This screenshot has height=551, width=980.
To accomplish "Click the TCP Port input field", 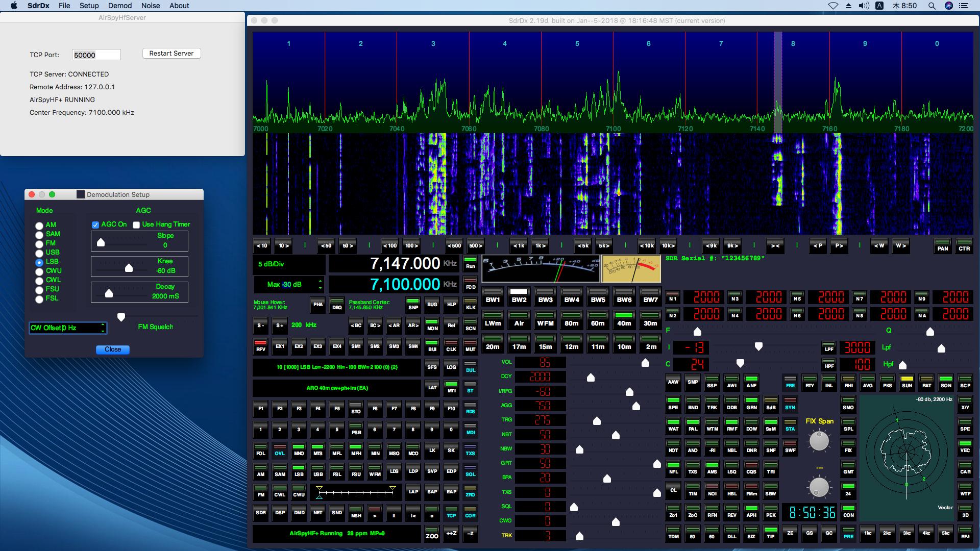I will [x=96, y=55].
